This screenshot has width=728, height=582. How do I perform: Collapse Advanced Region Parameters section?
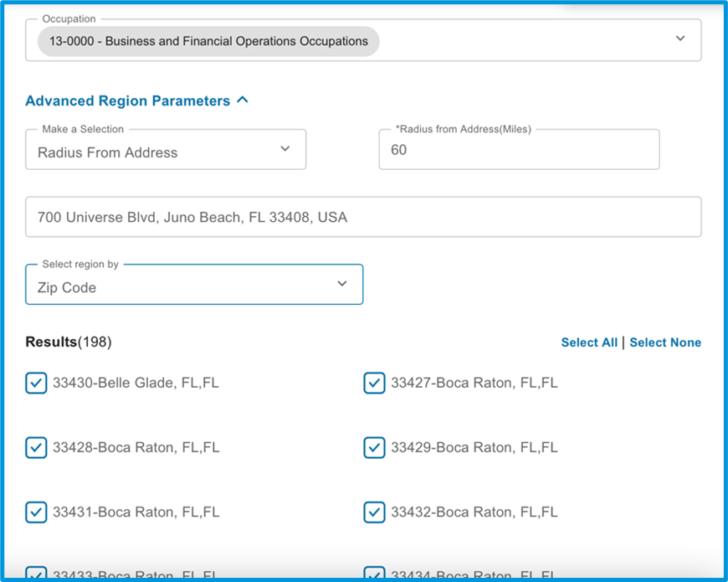tap(136, 100)
